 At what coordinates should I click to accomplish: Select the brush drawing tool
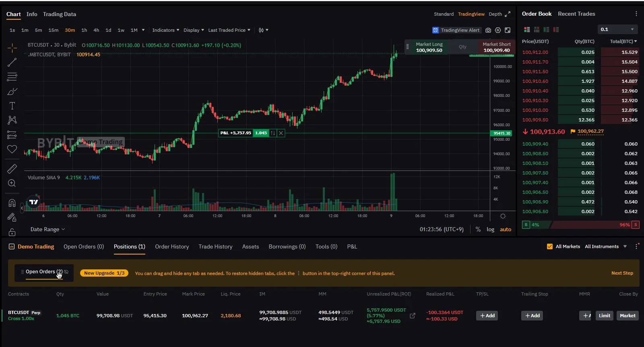tap(12, 92)
